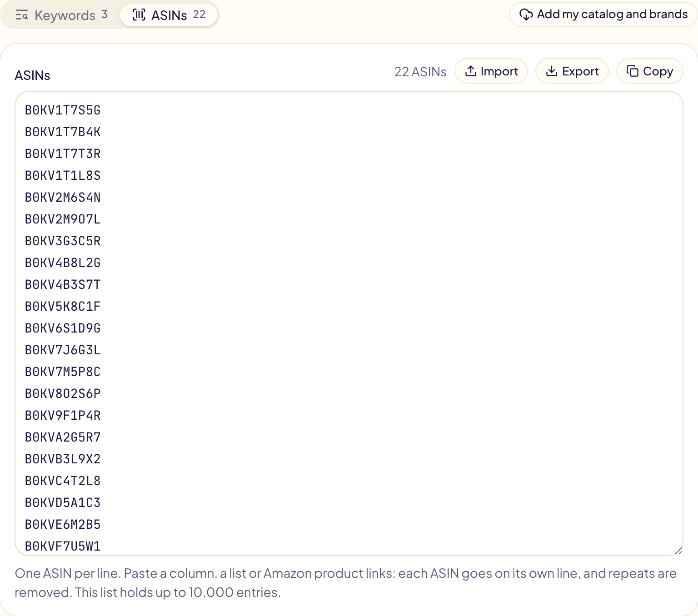Screen dimensions: 698x616
Task: Click ASIN B0KV1T7B4K line
Action: (x=63, y=132)
